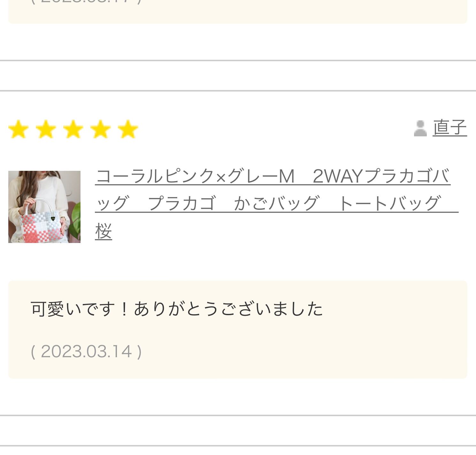Click the 2WAYプラカゴバ portion of the title

(x=381, y=176)
